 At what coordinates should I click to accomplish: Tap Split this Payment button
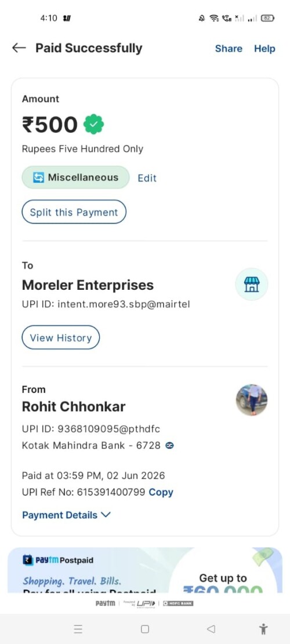74,212
